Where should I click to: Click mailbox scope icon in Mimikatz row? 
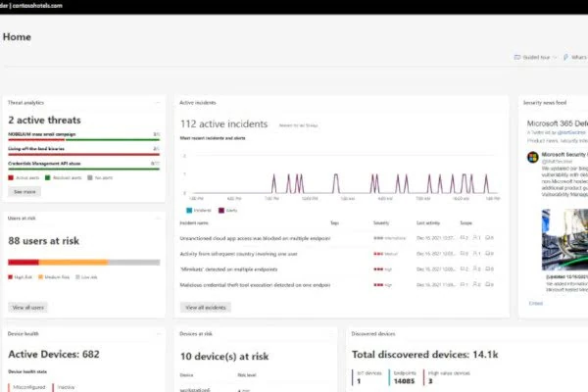click(489, 269)
